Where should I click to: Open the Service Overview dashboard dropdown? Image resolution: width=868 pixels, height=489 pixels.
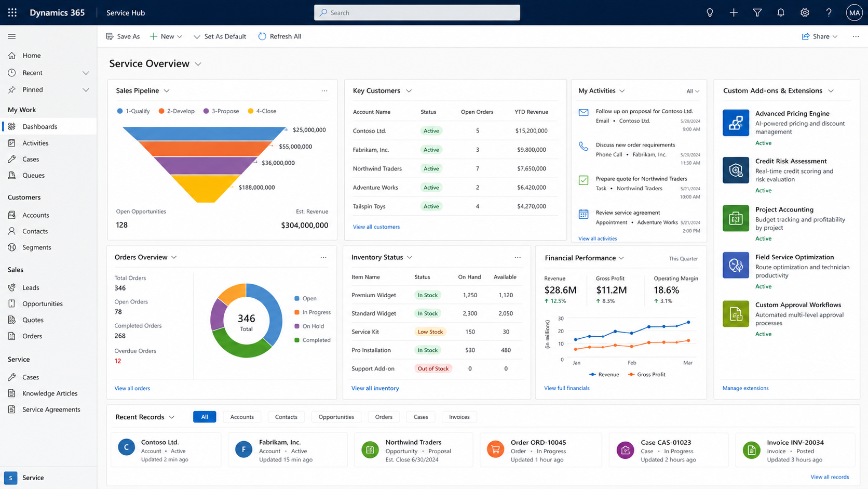coord(198,64)
